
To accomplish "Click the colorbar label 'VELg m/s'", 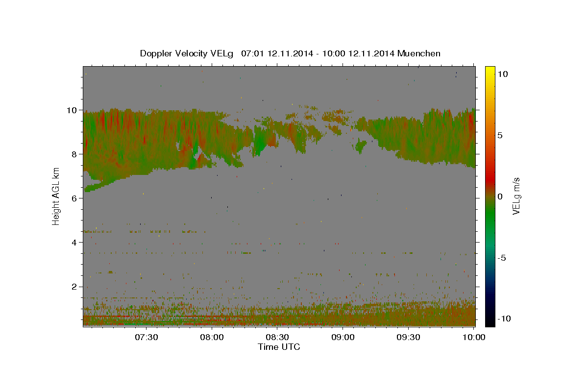I will pyautogui.click(x=516, y=196).
